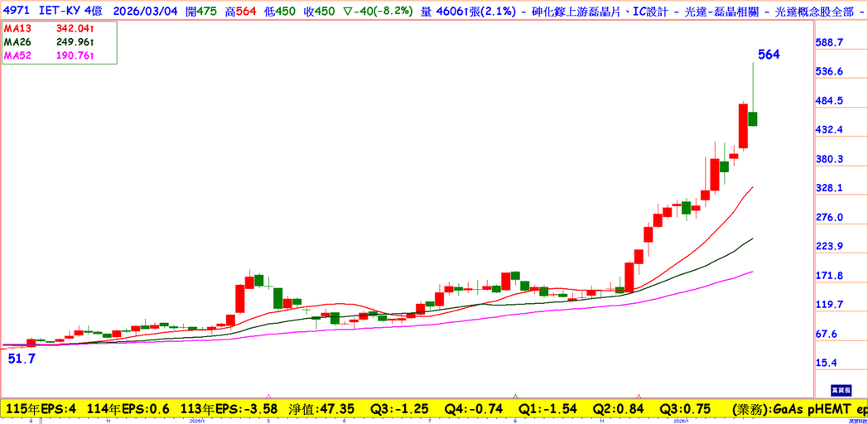868x424 pixels.
Task: Select the 115年EPS:4 item in info bar
Action: coord(41,409)
